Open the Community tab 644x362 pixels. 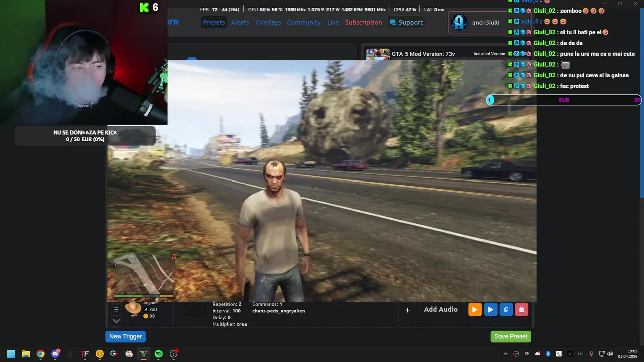(304, 22)
